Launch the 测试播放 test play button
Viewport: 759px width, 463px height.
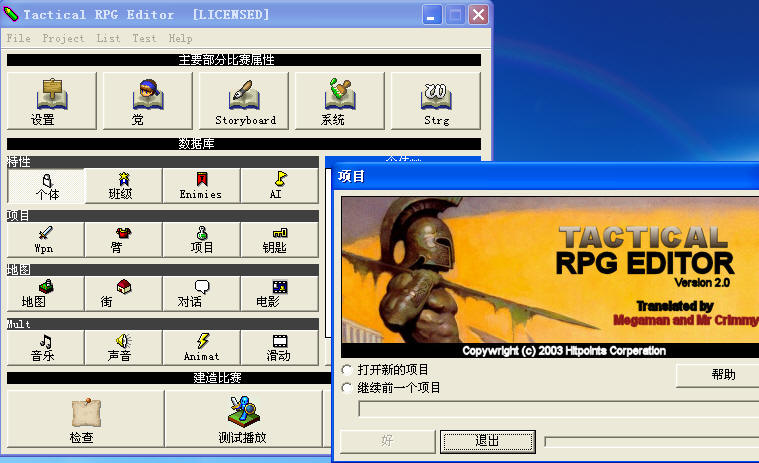[x=243, y=419]
